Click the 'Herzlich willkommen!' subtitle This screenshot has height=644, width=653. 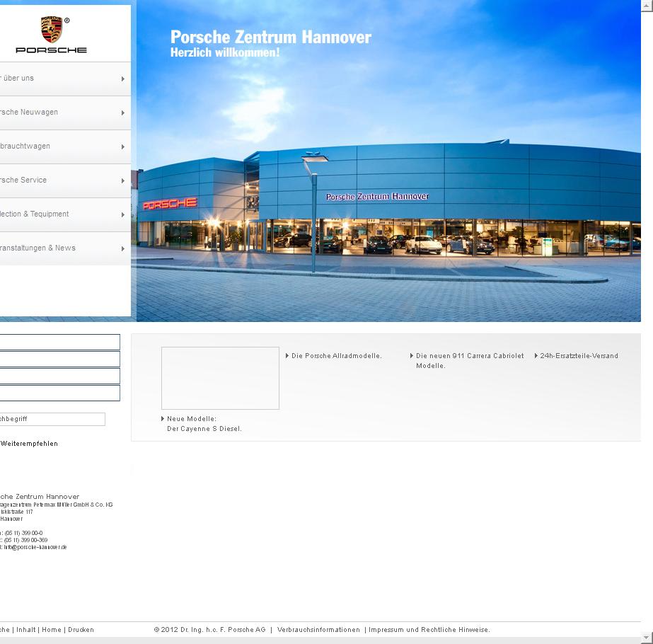pos(225,52)
